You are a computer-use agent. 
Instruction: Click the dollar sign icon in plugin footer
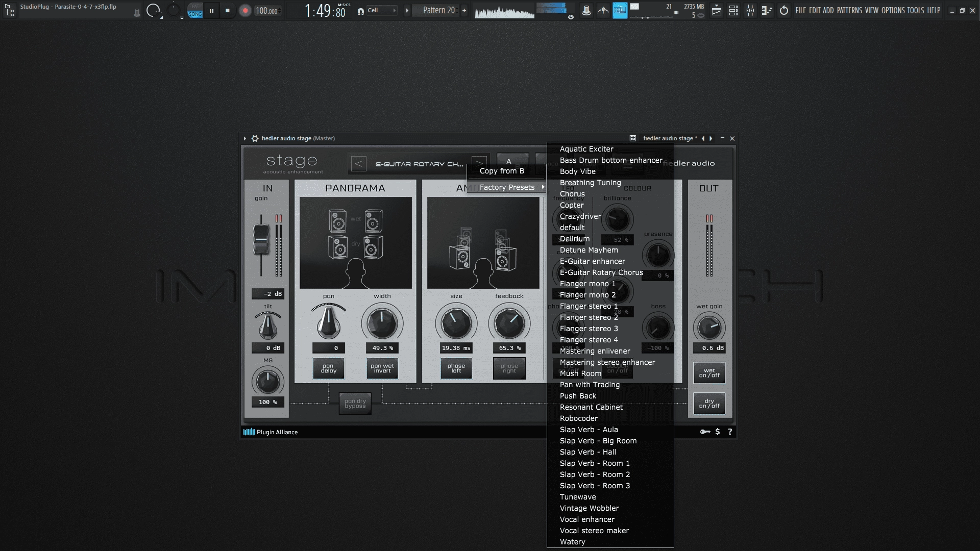coord(718,432)
